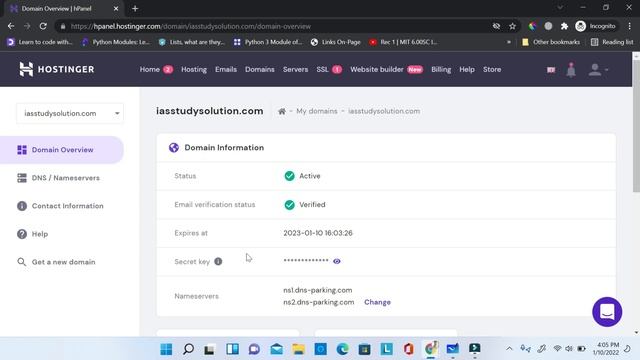Open Servers in top navigation
Image resolution: width=640 pixels, height=360 pixels.
point(296,69)
